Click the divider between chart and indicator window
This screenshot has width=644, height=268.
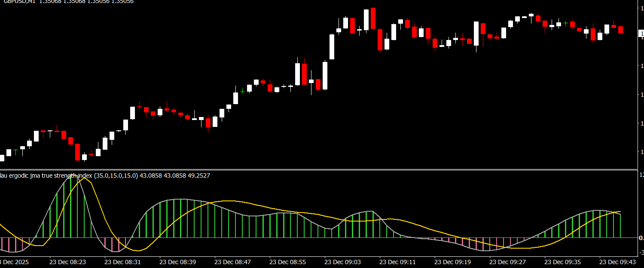pyautogui.click(x=318, y=169)
